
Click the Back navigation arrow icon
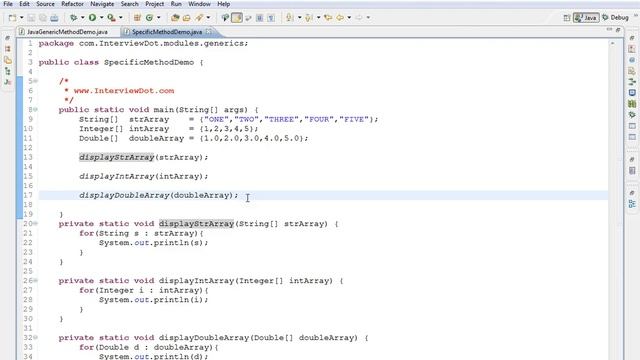coord(340,18)
